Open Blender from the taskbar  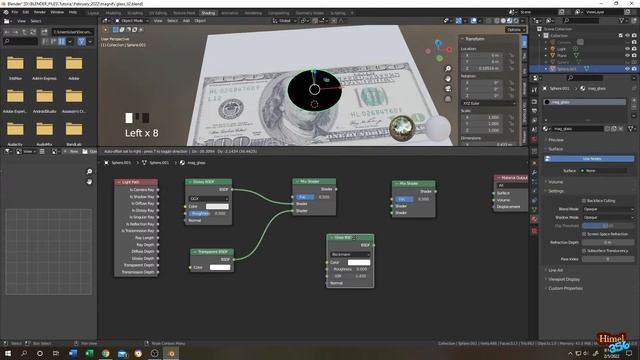[171, 353]
